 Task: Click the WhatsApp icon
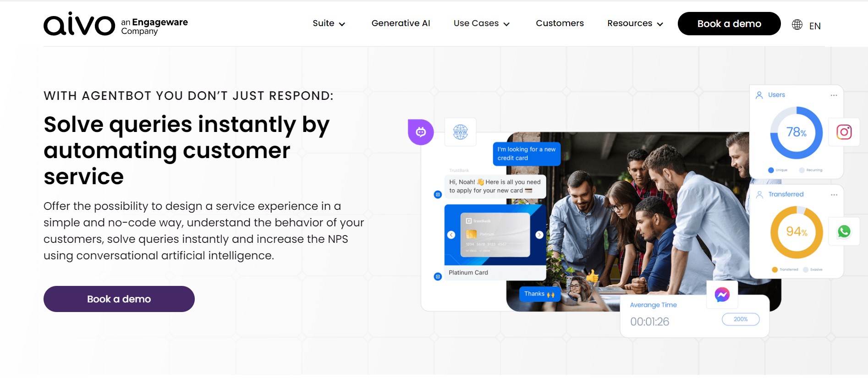(844, 231)
